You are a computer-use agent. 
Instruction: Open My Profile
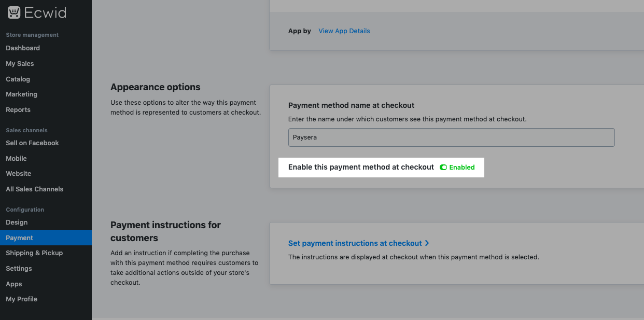coord(21,299)
